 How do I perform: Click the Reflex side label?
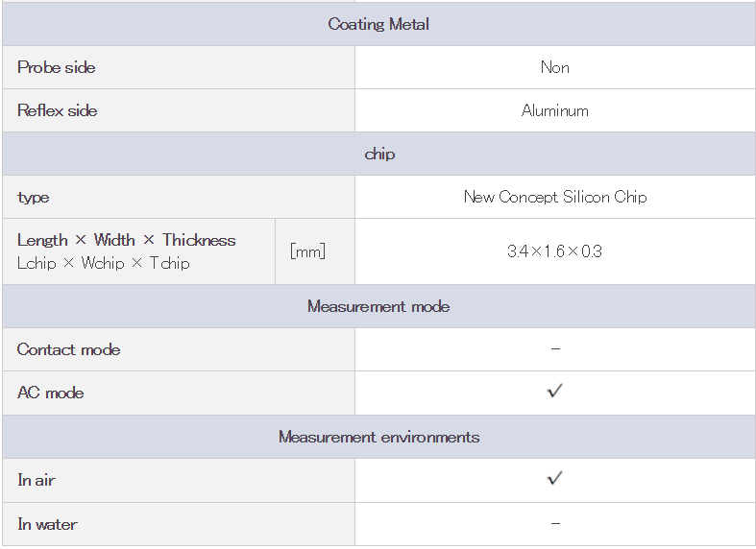coord(58,110)
